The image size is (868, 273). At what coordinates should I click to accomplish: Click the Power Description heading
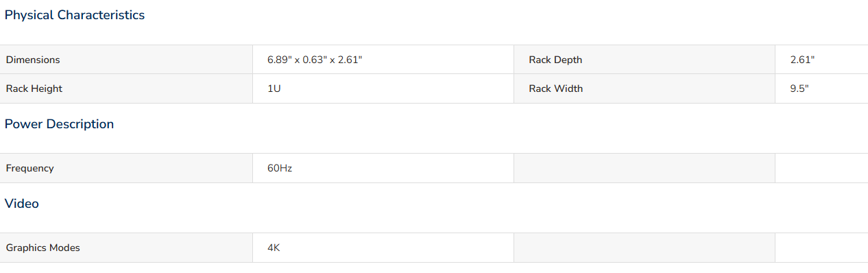click(x=60, y=124)
